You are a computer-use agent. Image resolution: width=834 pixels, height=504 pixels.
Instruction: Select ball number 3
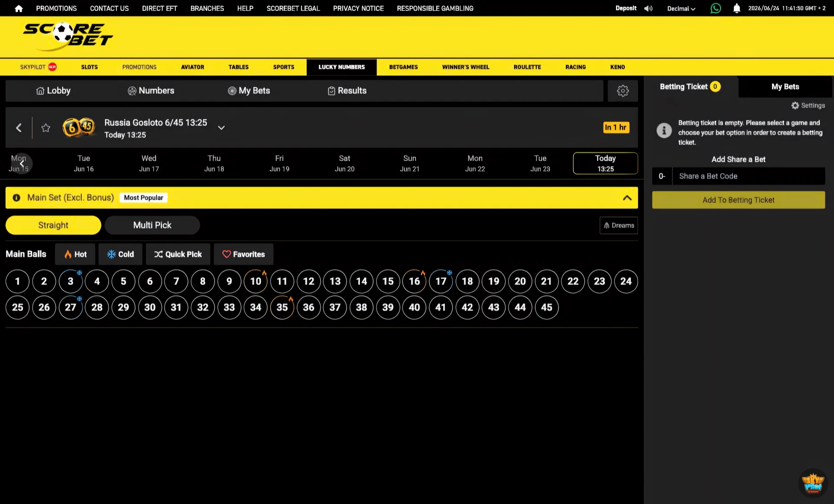click(70, 281)
